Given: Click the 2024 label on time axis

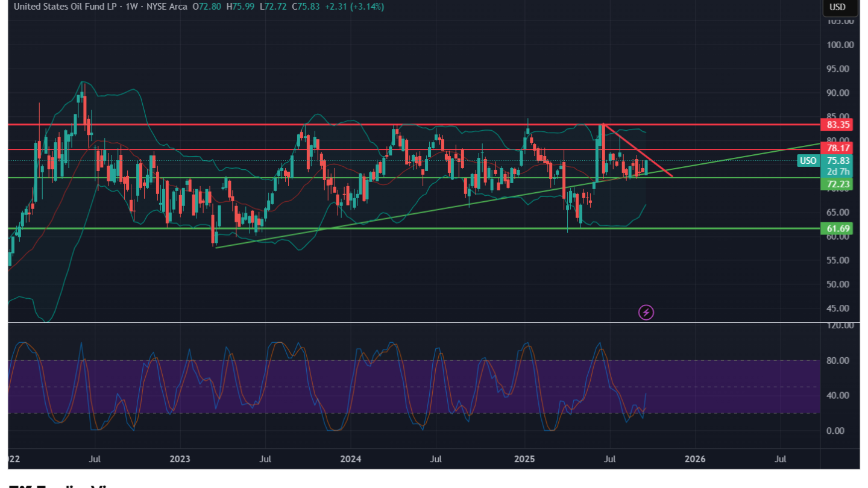Looking at the screenshot, I should click(351, 459).
